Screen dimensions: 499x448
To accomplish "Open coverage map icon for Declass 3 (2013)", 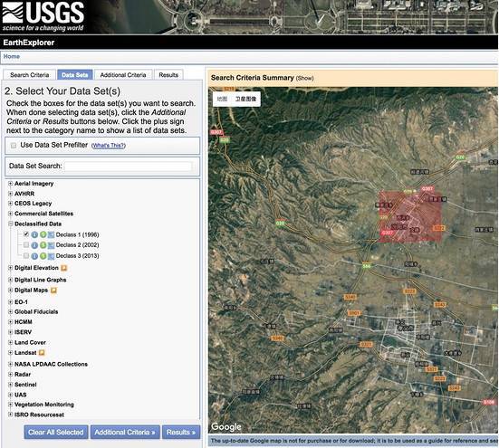I will (x=51, y=256).
